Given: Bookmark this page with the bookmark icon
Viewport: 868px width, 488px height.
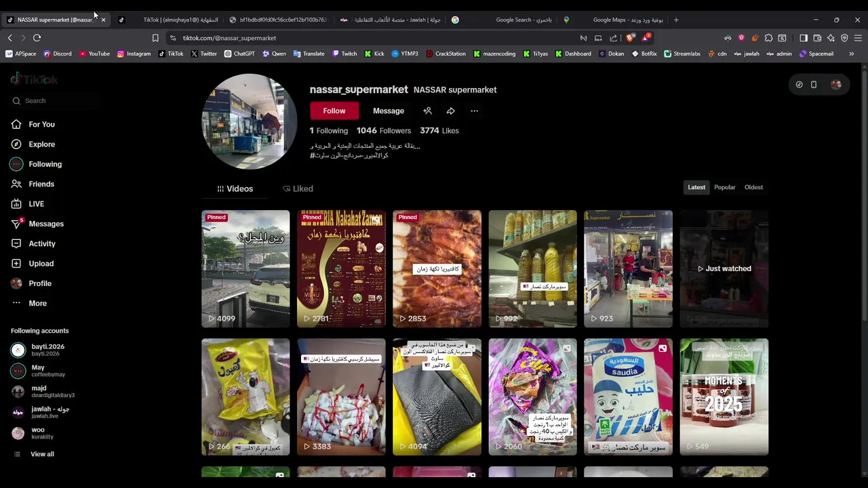Looking at the screenshot, I should point(155,38).
